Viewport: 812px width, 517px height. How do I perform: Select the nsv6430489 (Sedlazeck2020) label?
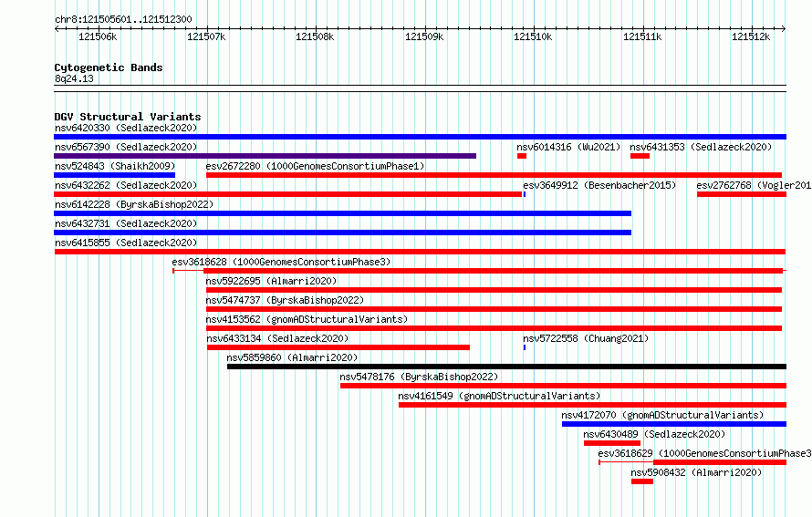[x=654, y=434]
